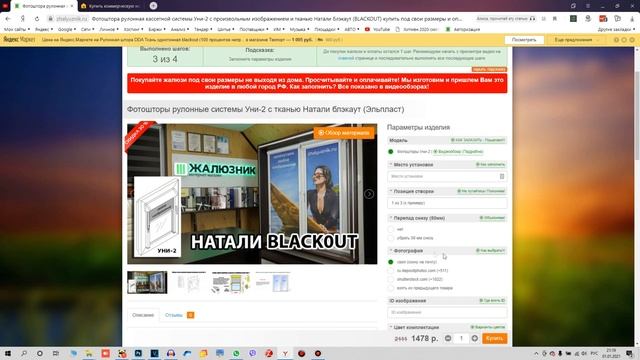
Task: Open the Место установки dropdown
Action: coord(447,176)
